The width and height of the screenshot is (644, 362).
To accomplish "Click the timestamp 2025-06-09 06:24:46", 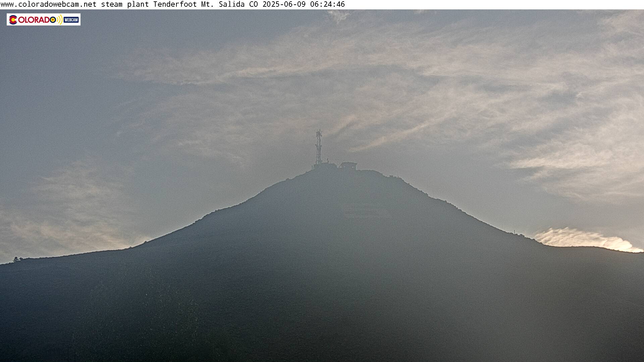I will click(x=304, y=4).
